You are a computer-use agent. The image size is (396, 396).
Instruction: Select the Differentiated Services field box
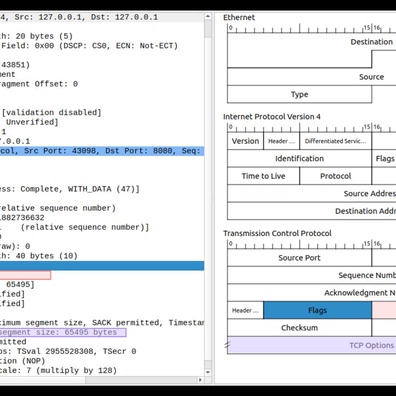pos(335,141)
